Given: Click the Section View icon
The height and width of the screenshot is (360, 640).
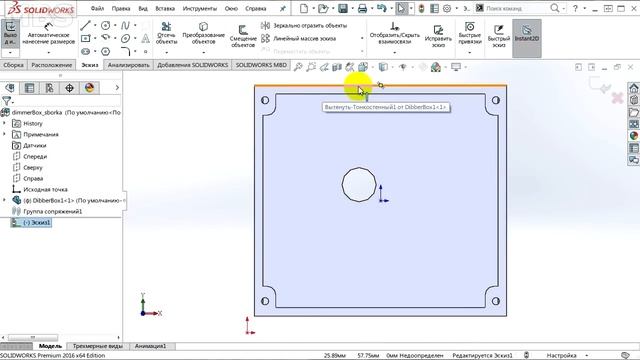Looking at the screenshot, I should (x=337, y=67).
